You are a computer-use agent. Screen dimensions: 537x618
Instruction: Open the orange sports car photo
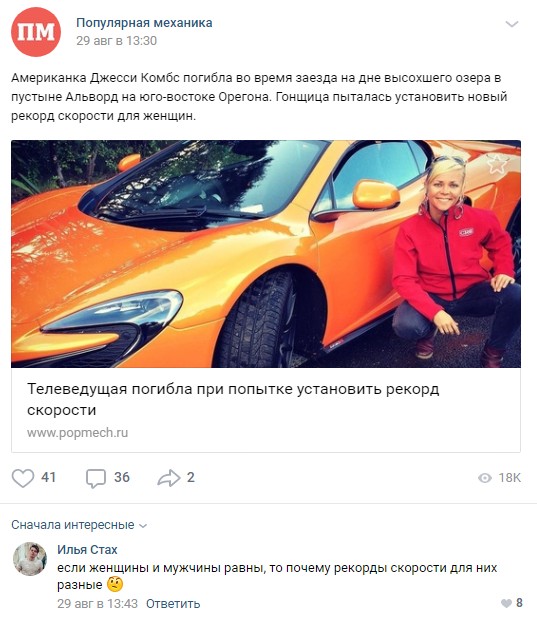coord(266,254)
